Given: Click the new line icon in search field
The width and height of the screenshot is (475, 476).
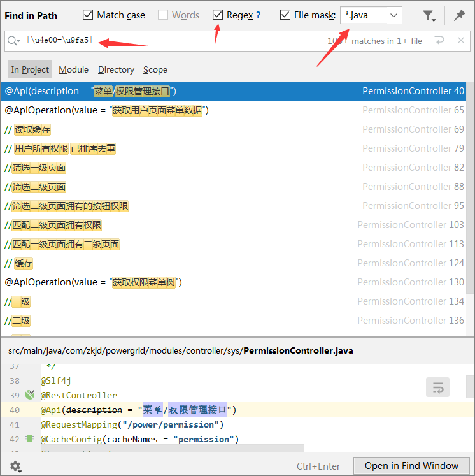Looking at the screenshot, I should click(x=439, y=41).
